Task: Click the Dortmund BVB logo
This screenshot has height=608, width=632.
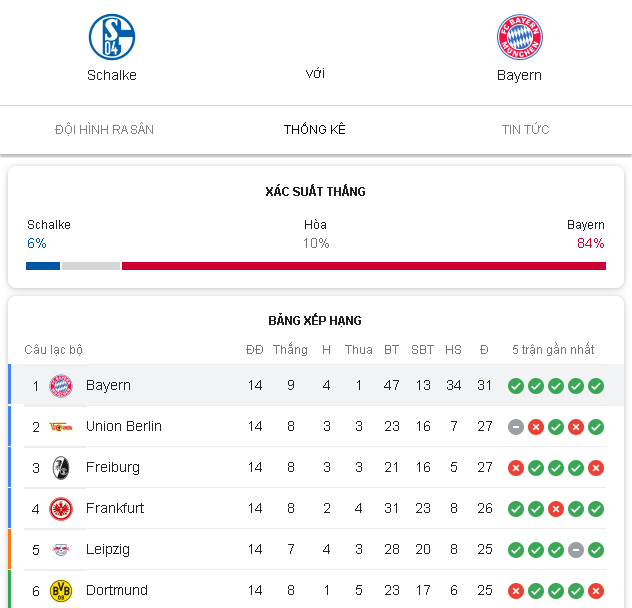Action: tap(61, 591)
